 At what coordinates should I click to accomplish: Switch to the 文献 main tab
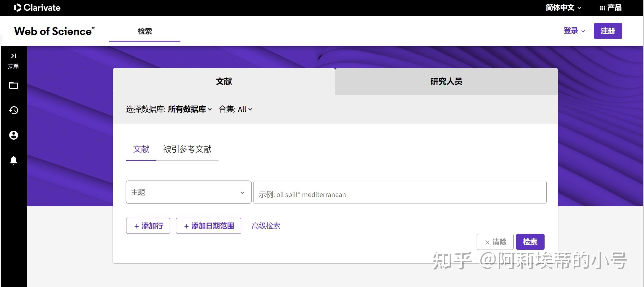coord(224,81)
